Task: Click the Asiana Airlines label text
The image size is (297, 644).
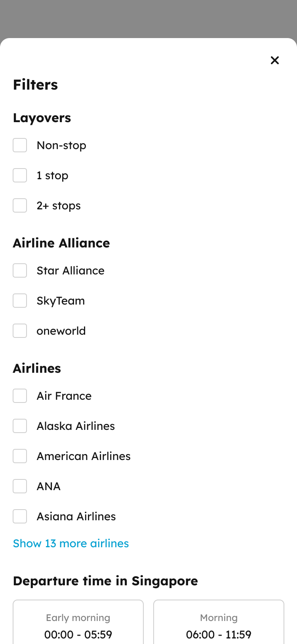Action: 76,516
